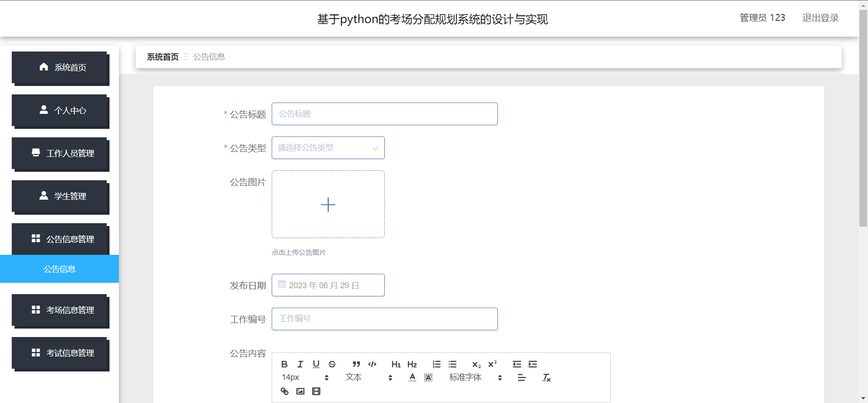
Task: Insert an image in the editor
Action: click(300, 391)
